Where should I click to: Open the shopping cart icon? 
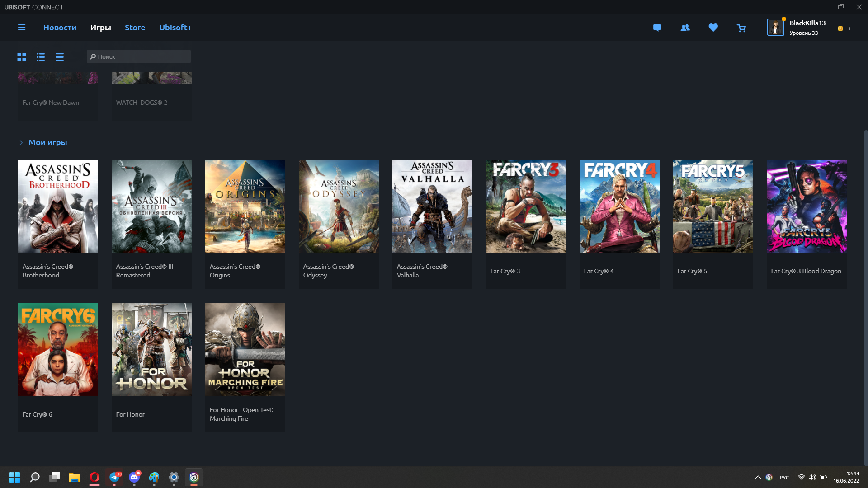click(x=741, y=28)
